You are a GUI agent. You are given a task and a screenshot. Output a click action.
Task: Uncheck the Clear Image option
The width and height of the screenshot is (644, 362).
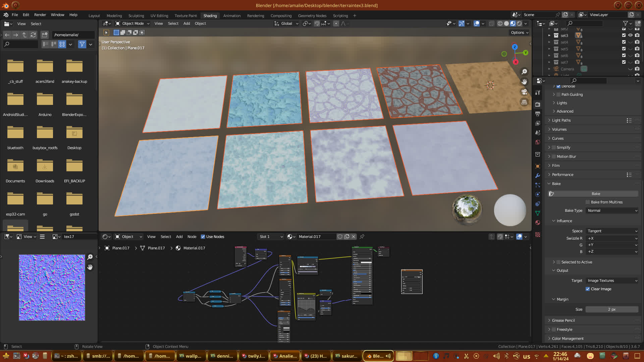coord(588,289)
